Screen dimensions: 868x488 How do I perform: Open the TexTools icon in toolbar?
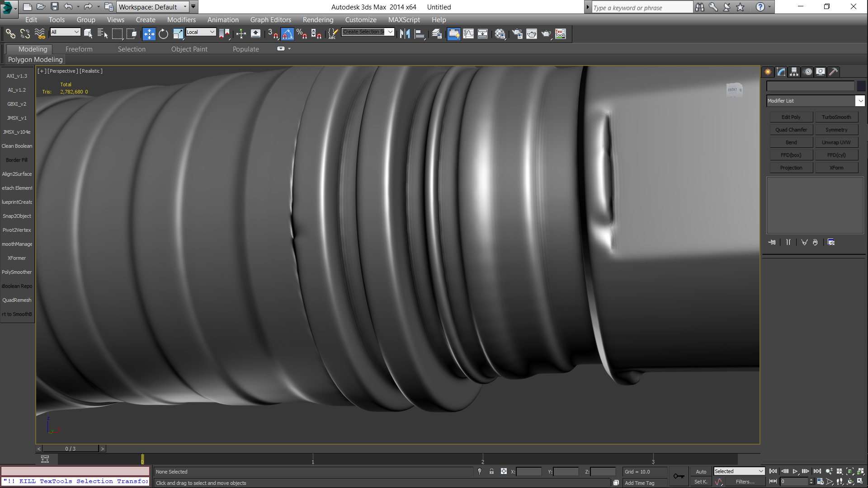[x=561, y=34]
